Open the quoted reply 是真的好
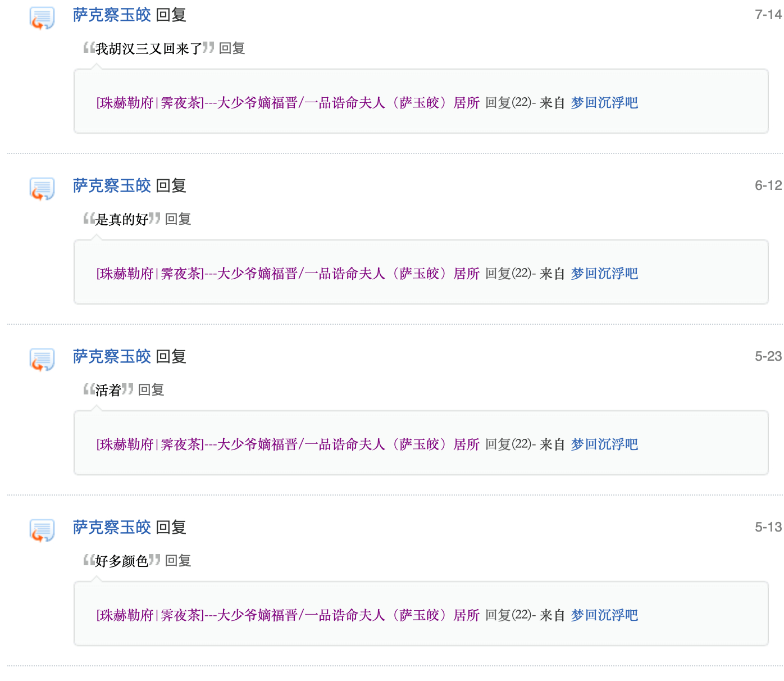The height and width of the screenshot is (681, 784). (x=122, y=220)
